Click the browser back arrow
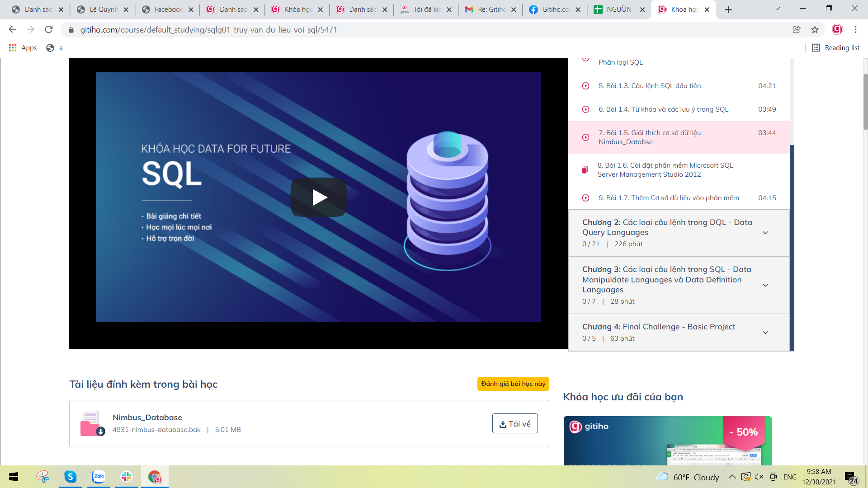This screenshot has height=488, width=868. [x=12, y=29]
